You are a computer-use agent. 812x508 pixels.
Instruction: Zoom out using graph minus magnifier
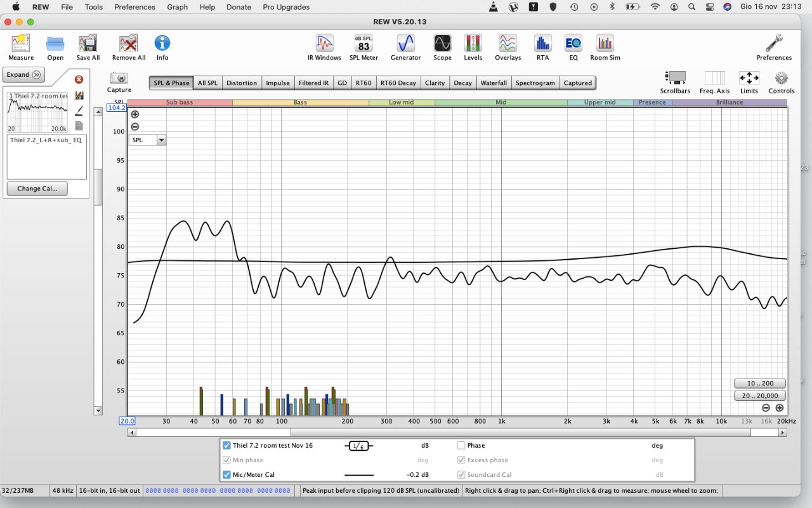[134, 126]
